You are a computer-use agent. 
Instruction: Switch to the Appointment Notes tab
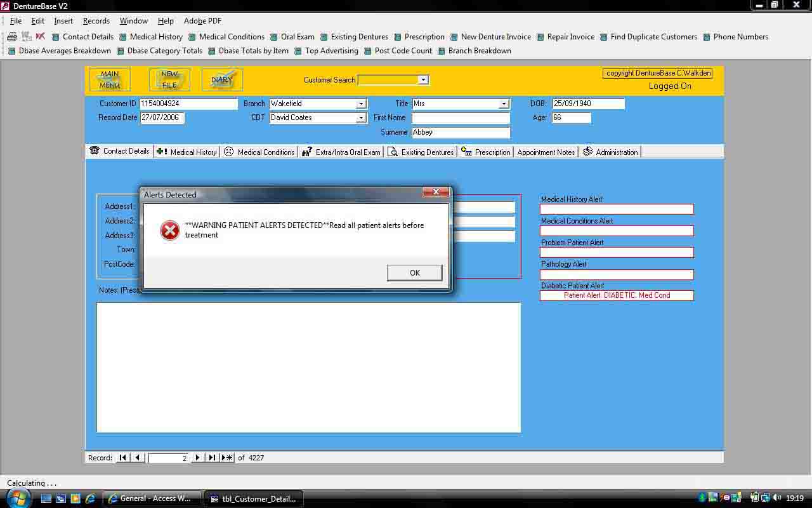pyautogui.click(x=546, y=152)
